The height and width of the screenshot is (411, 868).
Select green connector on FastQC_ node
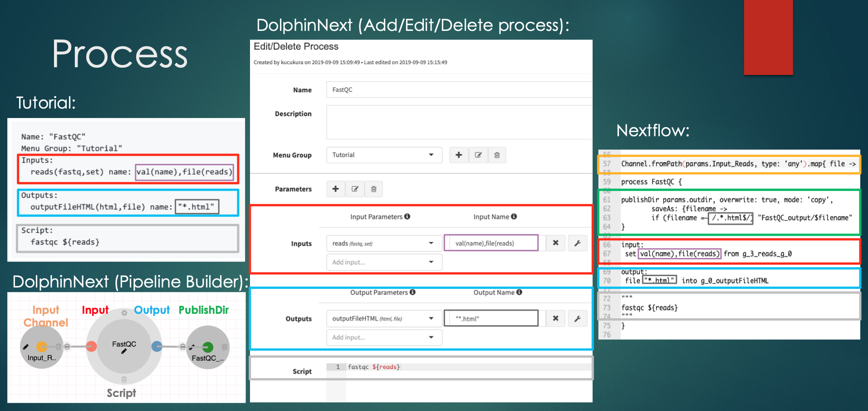[208, 347]
